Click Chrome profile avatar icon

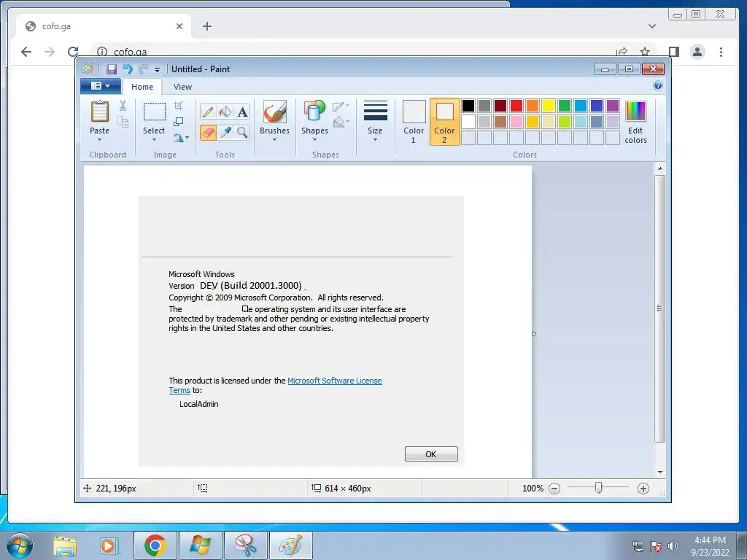click(x=697, y=52)
